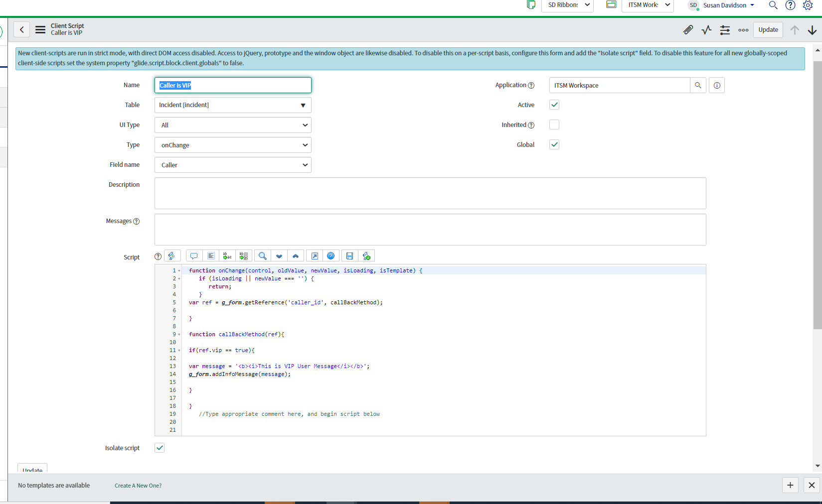Open the Susan Davidson user menu
The image size is (822, 504).
(x=728, y=5)
